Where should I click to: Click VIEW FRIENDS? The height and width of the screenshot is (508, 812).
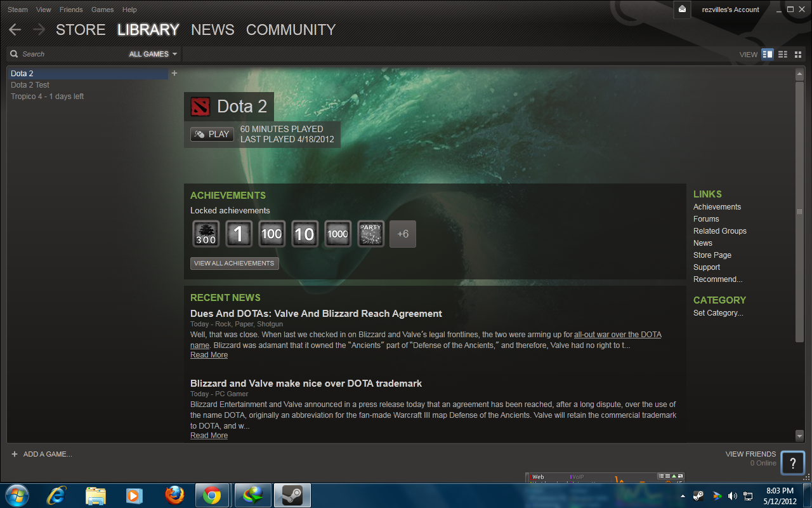click(x=750, y=454)
